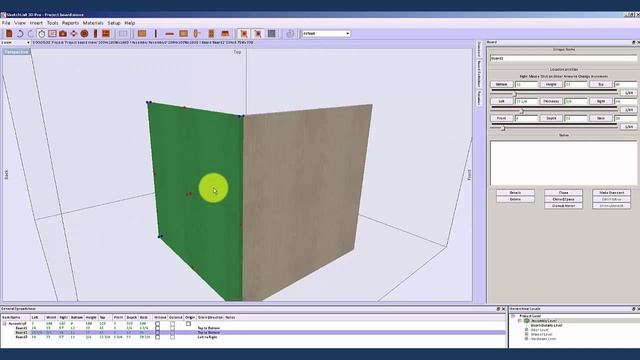Click the Clone button

tap(563, 193)
